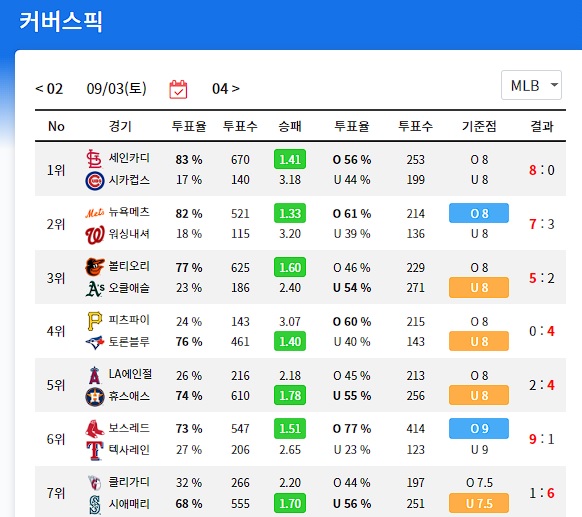Click the 기준점 column header
Screen dimensions: 582x517
(x=479, y=126)
